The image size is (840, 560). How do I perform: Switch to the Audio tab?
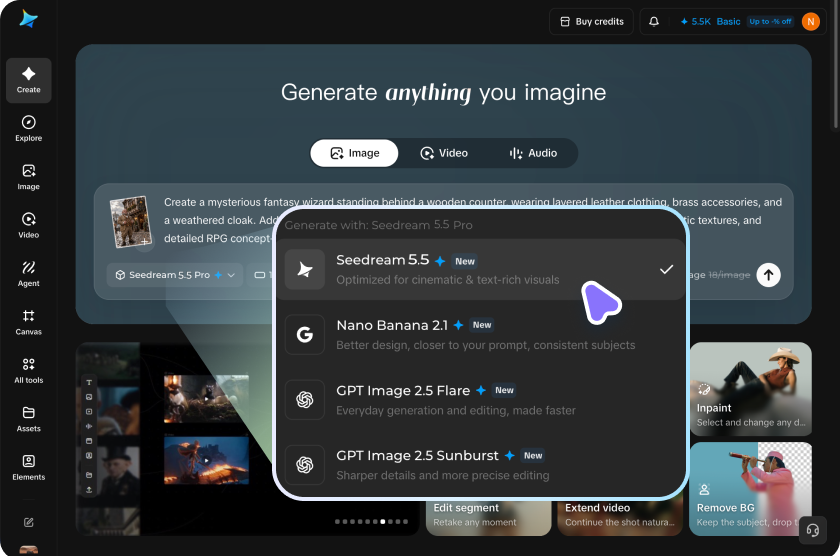pyautogui.click(x=532, y=153)
